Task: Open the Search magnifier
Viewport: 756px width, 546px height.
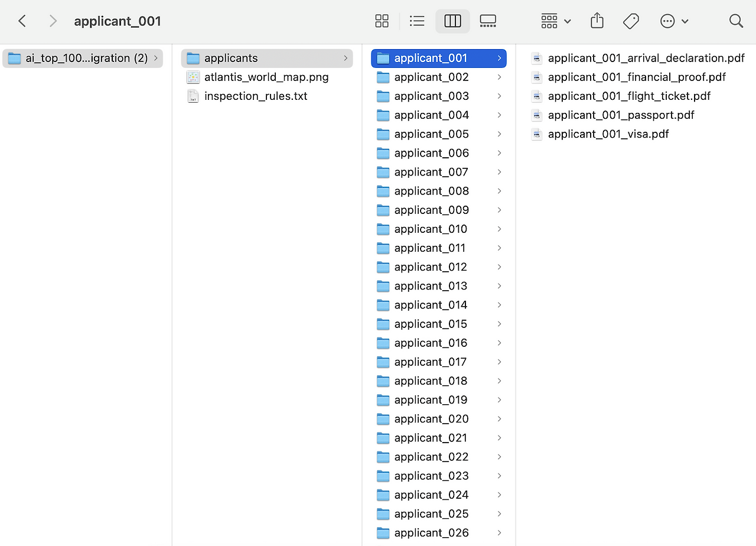Action: point(736,21)
